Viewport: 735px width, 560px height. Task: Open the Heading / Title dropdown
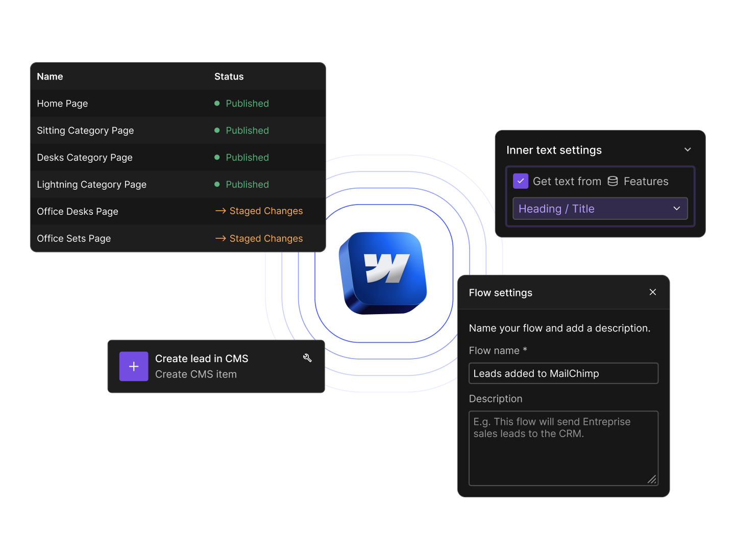tap(600, 209)
